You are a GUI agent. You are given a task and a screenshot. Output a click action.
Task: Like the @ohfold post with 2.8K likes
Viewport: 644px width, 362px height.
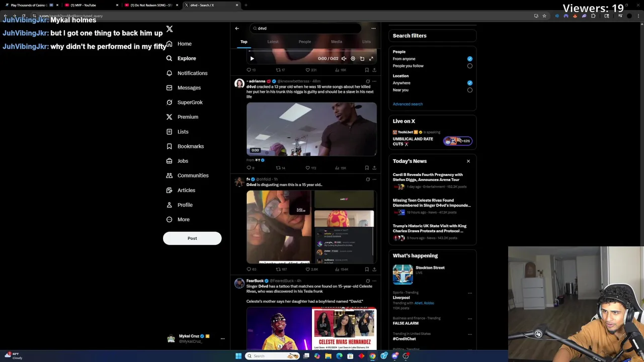pyautogui.click(x=312, y=269)
